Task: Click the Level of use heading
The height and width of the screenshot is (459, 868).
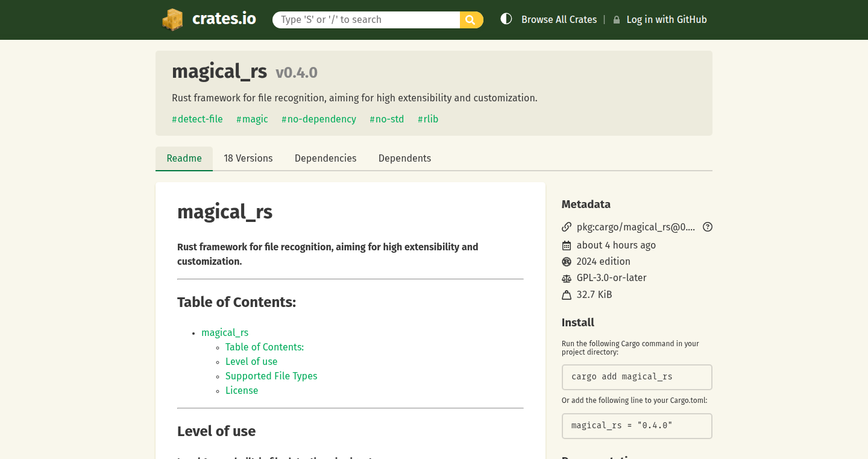Action: pos(216,431)
